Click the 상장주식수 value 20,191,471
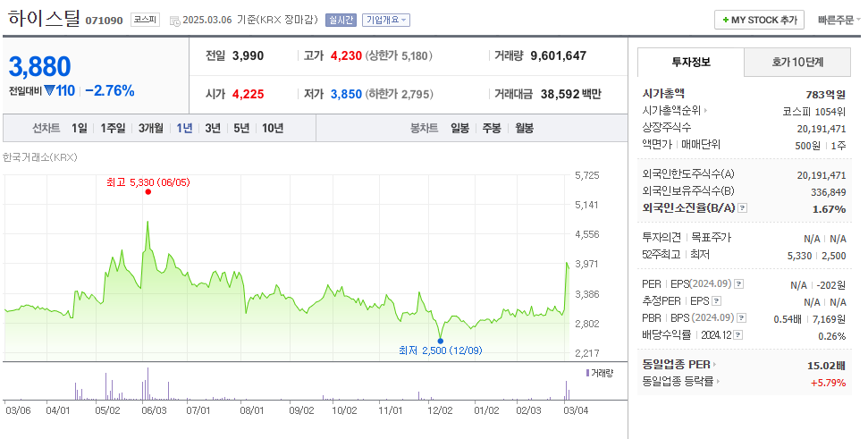This screenshot has width=868, height=439. [822, 129]
